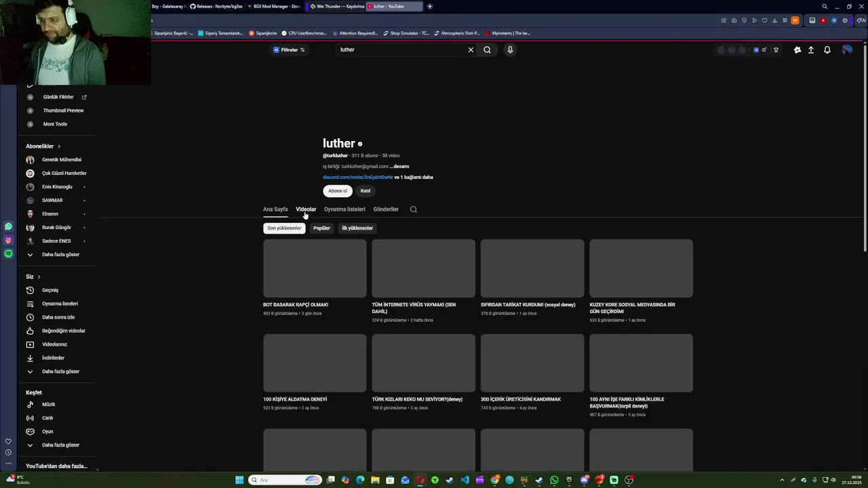Open 100 AYNI İŞE FARKLI KİMLİKLERLE video title

(x=627, y=403)
